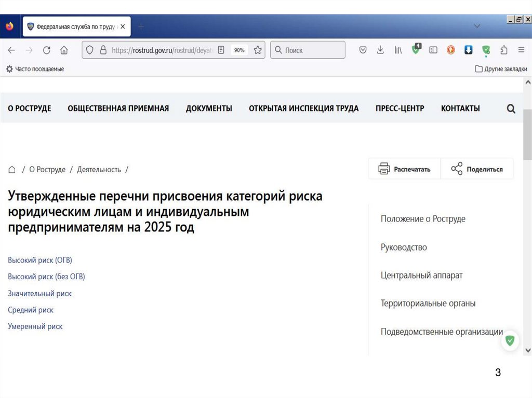
Task: Go forward with the forward arrow
Action: coord(29,50)
